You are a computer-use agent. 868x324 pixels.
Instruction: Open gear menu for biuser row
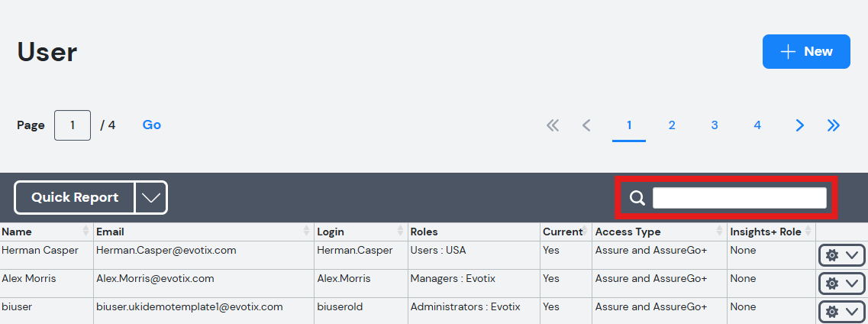pos(841,312)
